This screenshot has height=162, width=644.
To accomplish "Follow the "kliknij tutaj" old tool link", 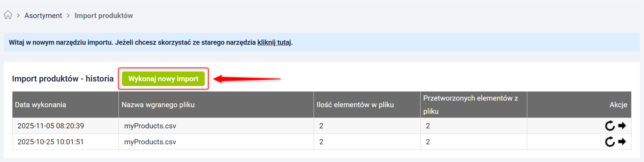I will (274, 42).
